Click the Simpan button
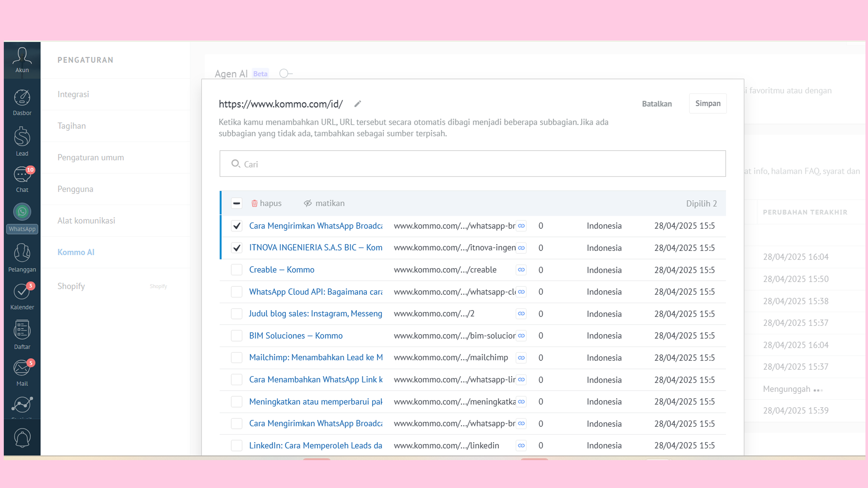This screenshot has width=868, height=488. (708, 104)
